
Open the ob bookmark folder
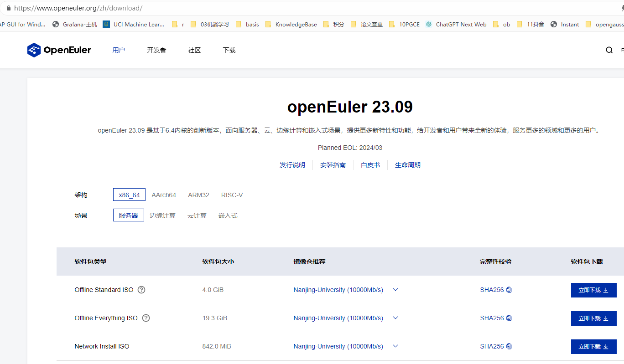(x=502, y=25)
